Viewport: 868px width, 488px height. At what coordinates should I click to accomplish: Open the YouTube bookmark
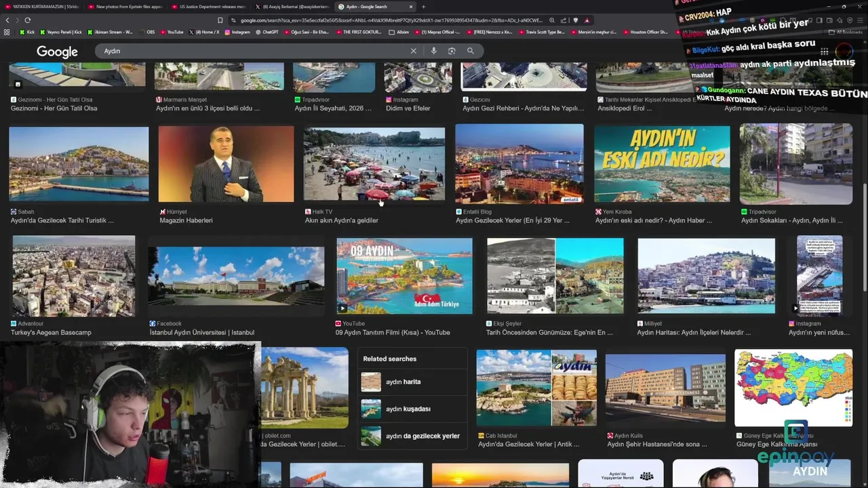[x=172, y=32]
